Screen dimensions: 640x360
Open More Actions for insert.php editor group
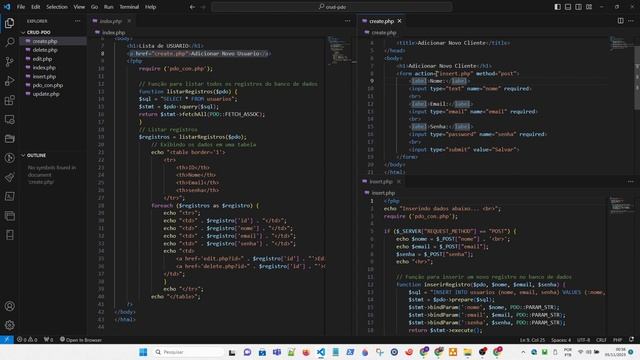631,182
